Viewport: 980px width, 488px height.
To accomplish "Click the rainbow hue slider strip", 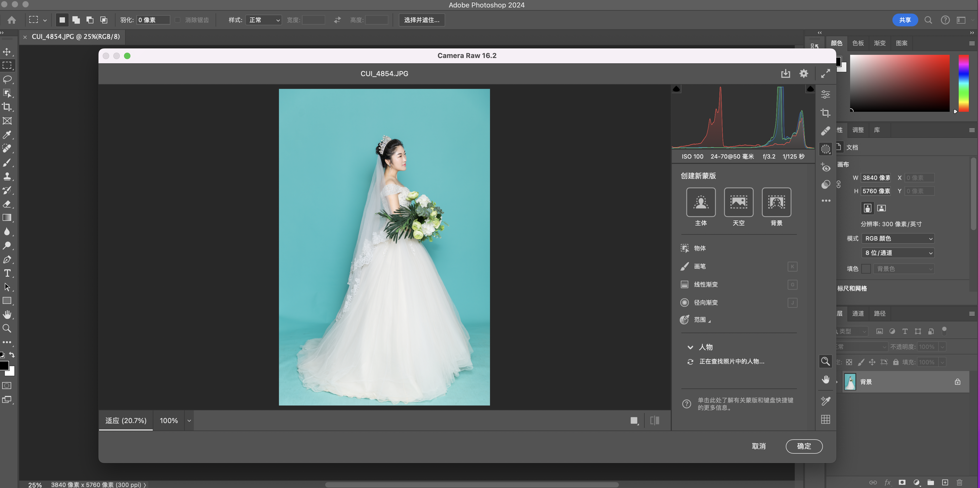I will (963, 83).
